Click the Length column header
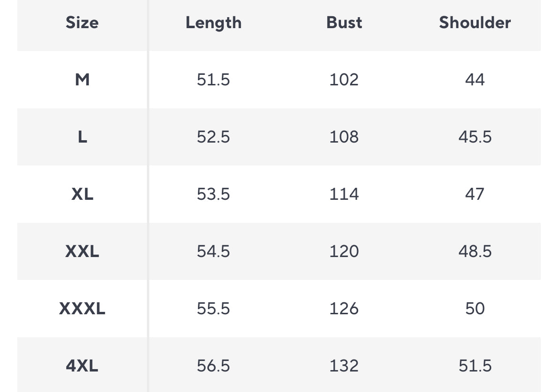This screenshot has width=558, height=392. (x=213, y=22)
